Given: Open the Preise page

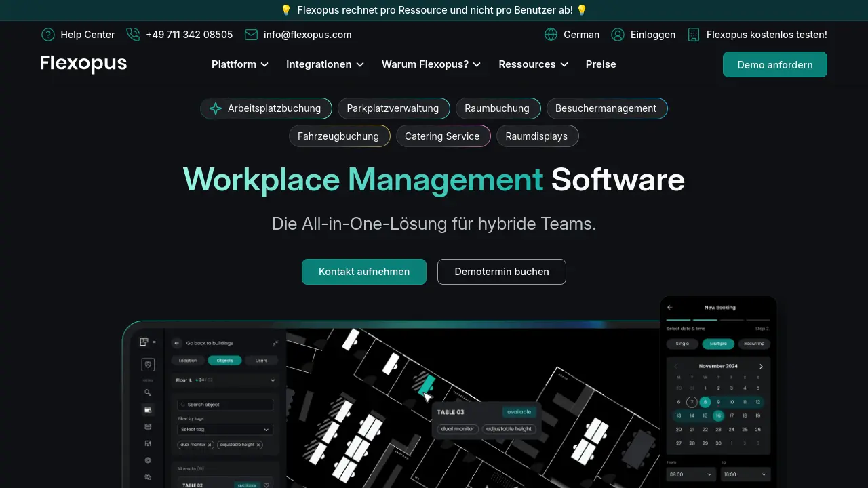Looking at the screenshot, I should pos(601,64).
